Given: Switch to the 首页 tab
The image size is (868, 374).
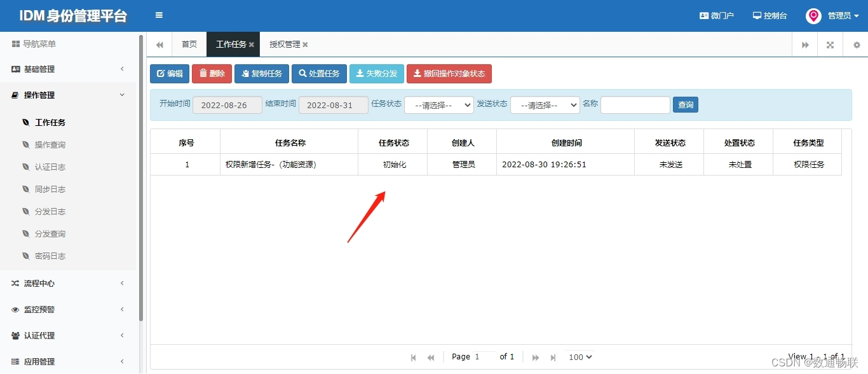Looking at the screenshot, I should coord(189,45).
